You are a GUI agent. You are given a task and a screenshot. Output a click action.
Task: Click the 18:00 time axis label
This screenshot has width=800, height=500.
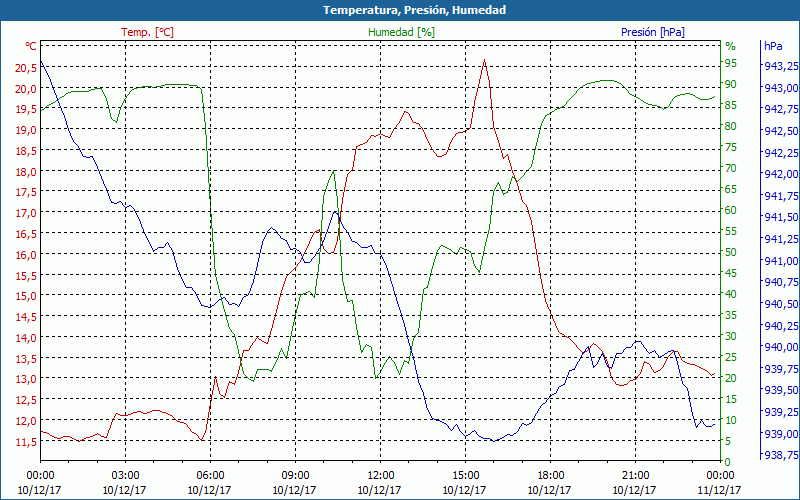[550, 475]
